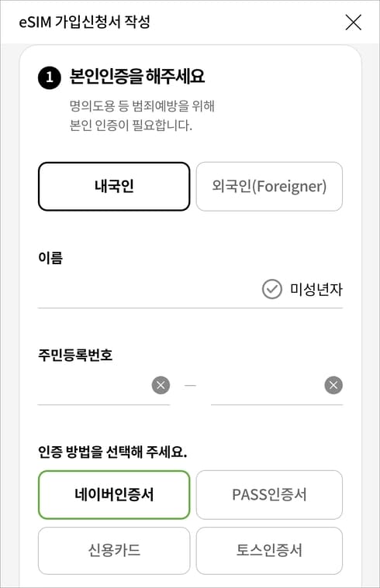Select 내국인 as applicant type
The image size is (380, 588).
point(114,187)
